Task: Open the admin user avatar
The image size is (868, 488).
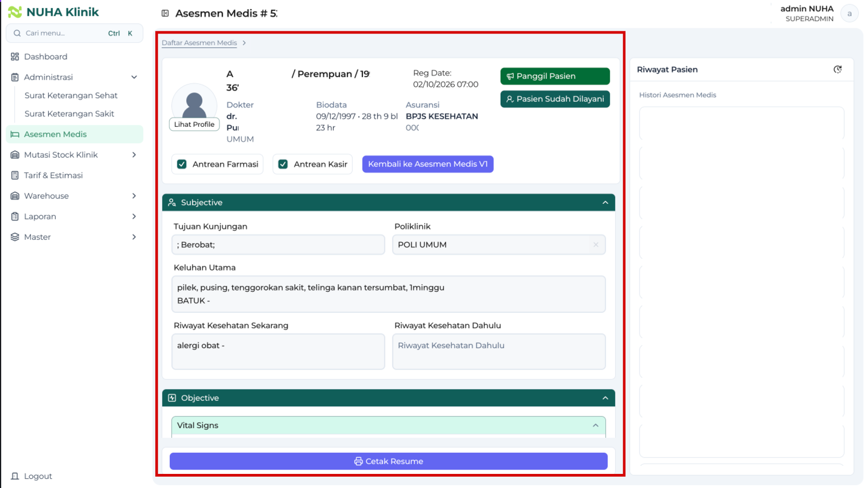Action: tap(849, 14)
